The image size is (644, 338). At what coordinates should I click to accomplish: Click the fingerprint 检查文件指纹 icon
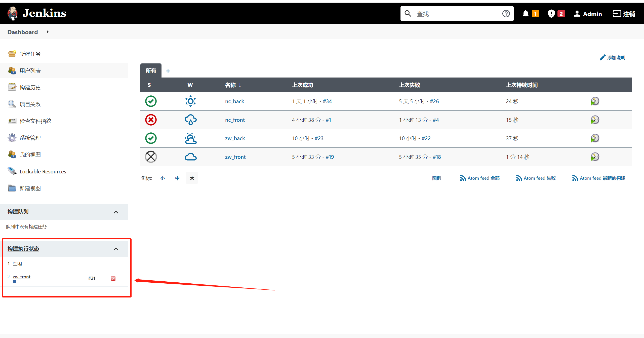12,121
